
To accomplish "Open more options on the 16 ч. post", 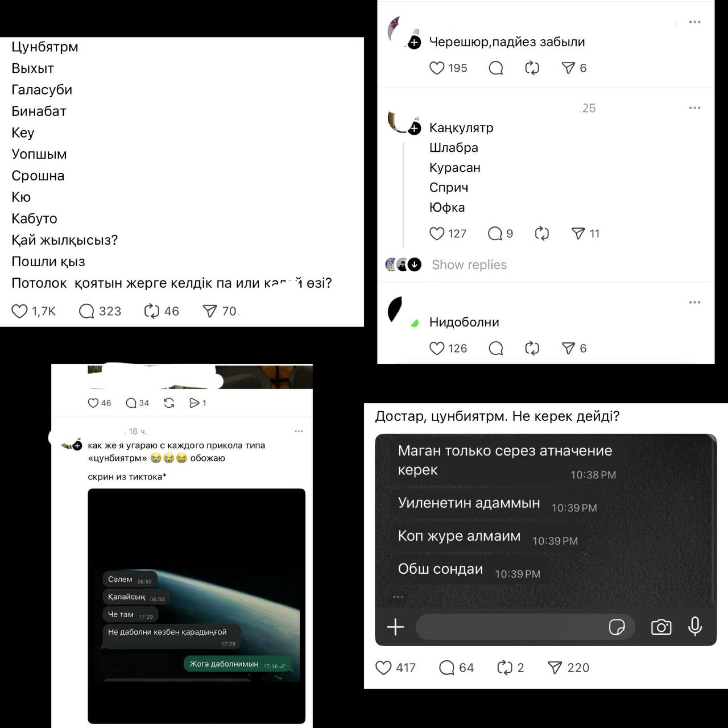I will (x=298, y=431).
